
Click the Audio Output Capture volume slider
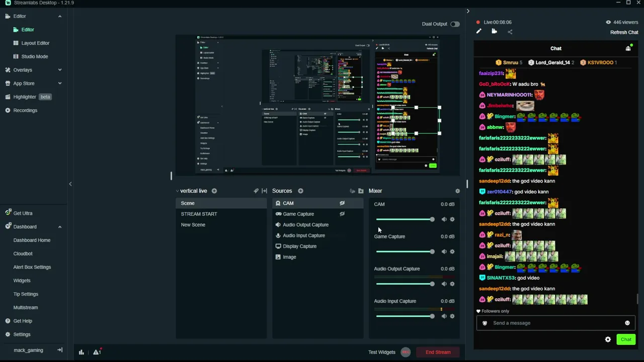[x=405, y=284]
